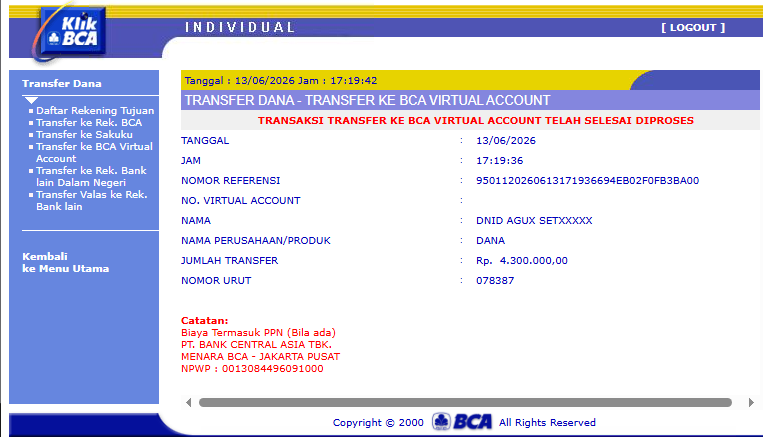Click the amount Rp. 4.300.000,00

(x=522, y=260)
